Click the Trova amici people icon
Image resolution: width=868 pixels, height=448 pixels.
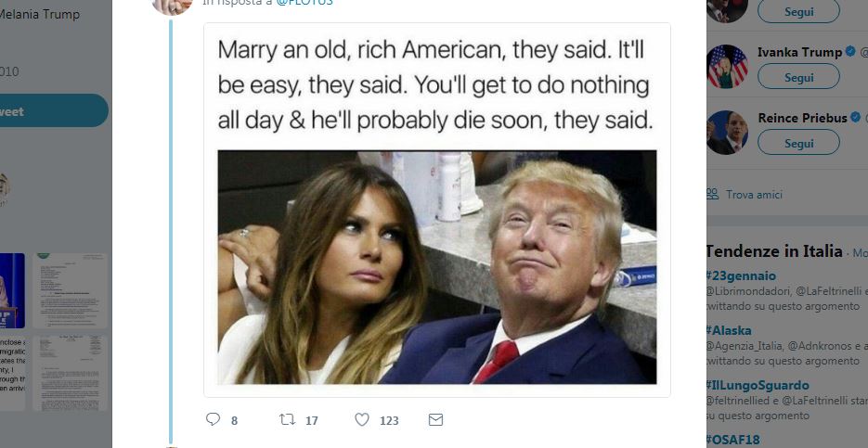coord(712,194)
